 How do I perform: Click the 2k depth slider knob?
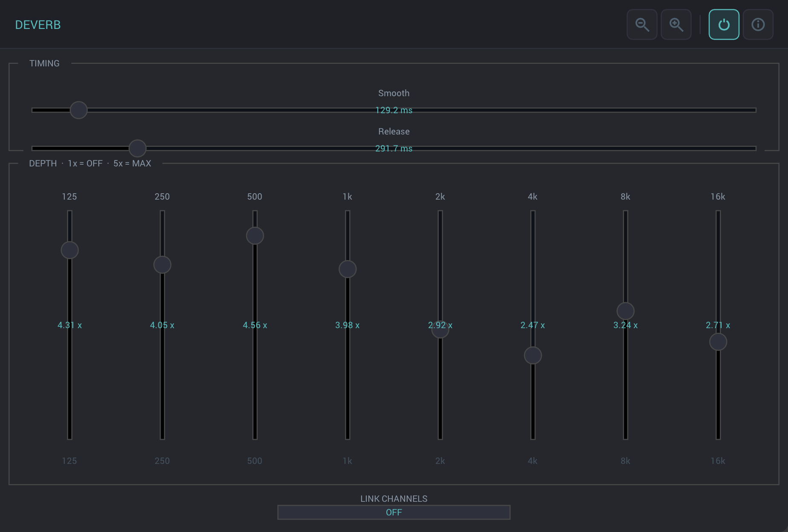click(440, 329)
